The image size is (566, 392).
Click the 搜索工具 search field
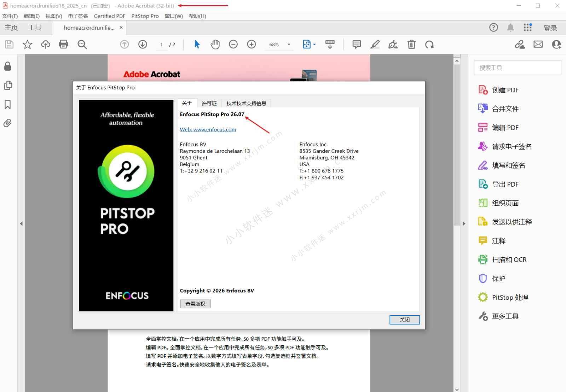coord(518,68)
